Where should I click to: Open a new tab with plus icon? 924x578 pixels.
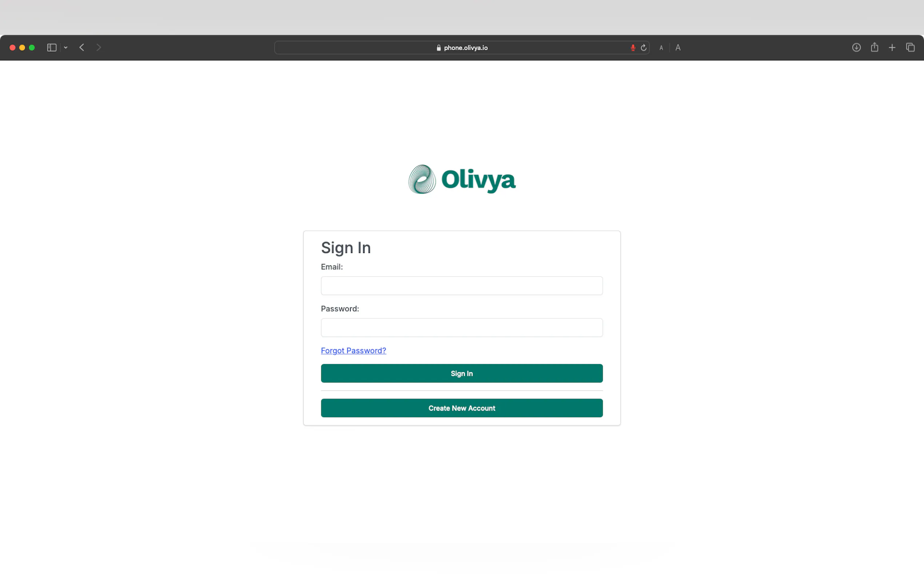point(892,47)
